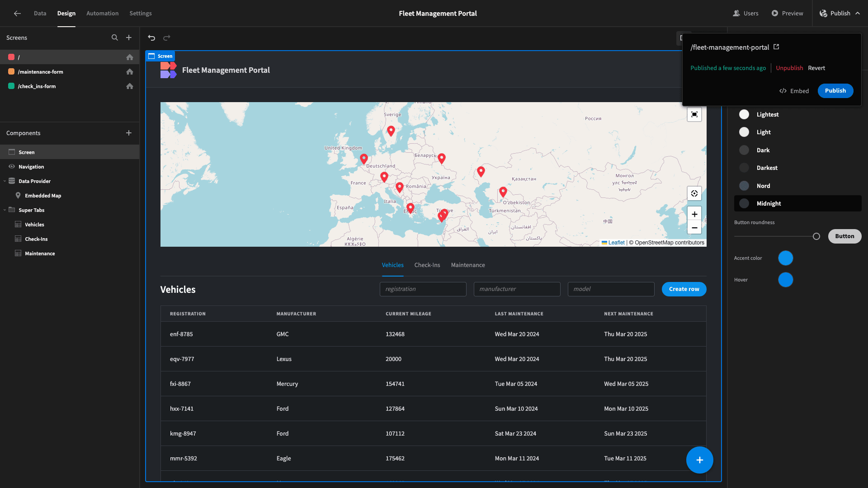Click home icon for /maintenance-form screen

coord(130,72)
